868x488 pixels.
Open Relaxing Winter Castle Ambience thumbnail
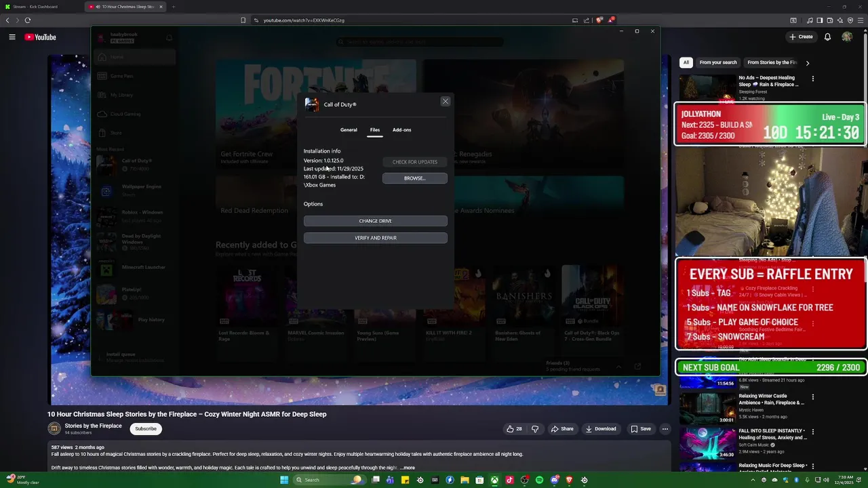pyautogui.click(x=707, y=409)
